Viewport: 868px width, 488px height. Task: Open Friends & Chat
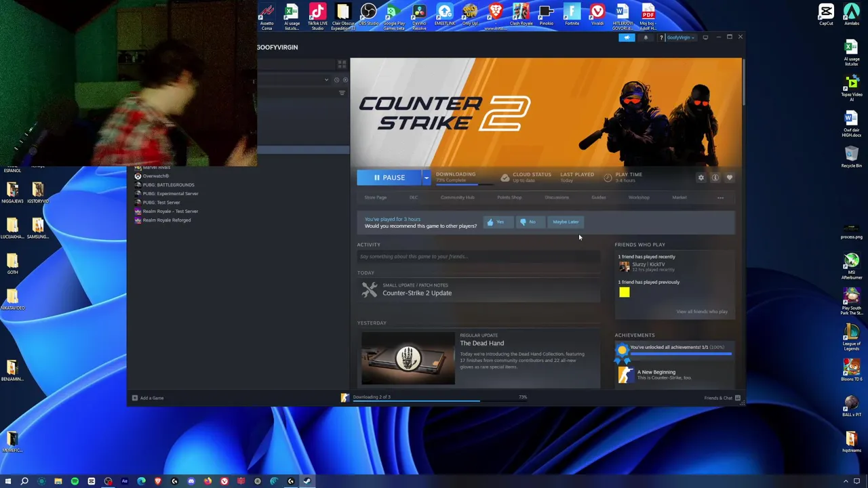pos(722,398)
